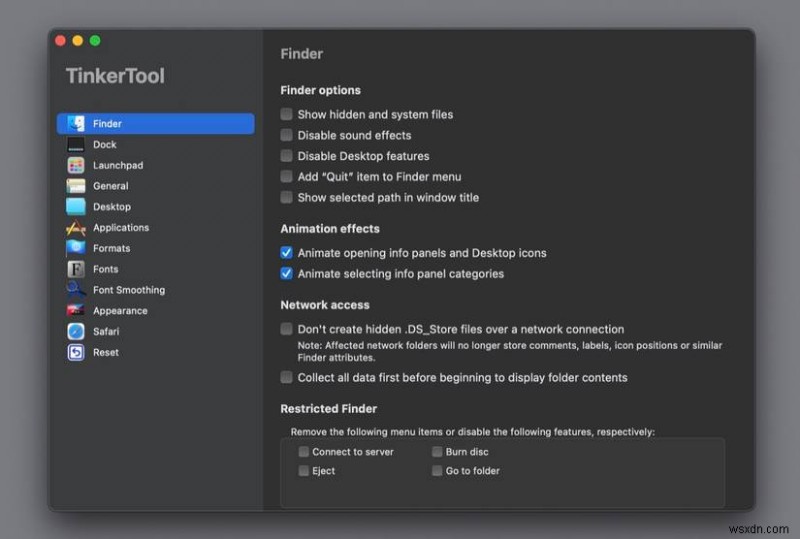Viewport: 800px width, 539px height.
Task: Check Disable sound effects
Action: click(x=287, y=135)
